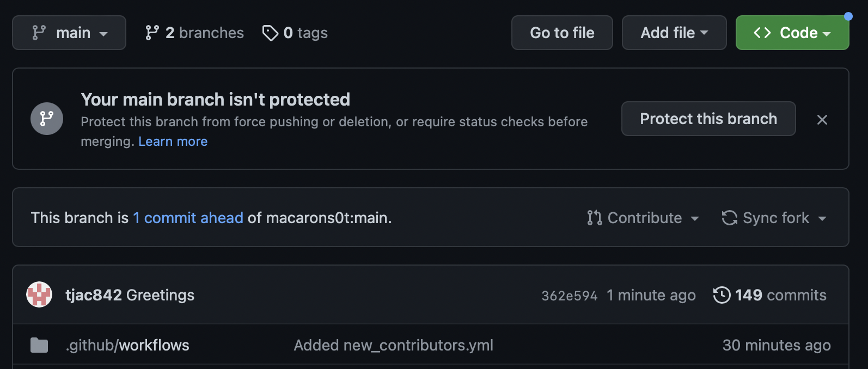The height and width of the screenshot is (369, 868).
Task: Select the merge icon beside Contribute
Action: click(594, 218)
